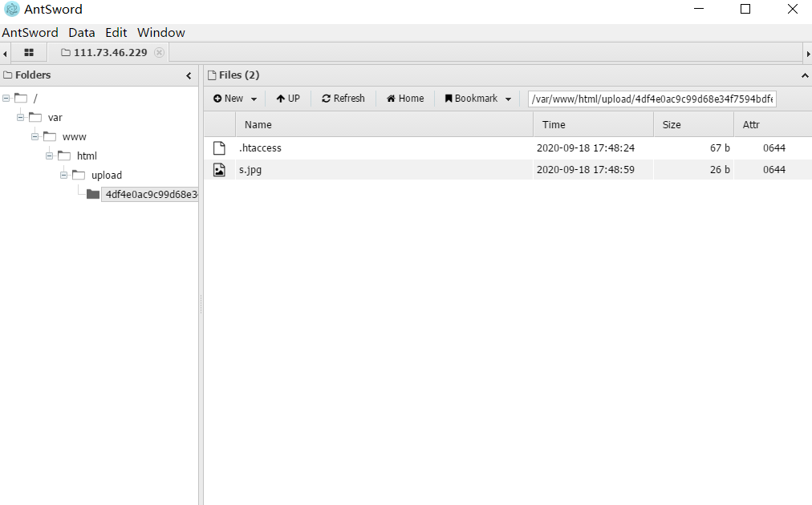812x505 pixels.
Task: Click the s.jpg image file icon
Action: 220,170
